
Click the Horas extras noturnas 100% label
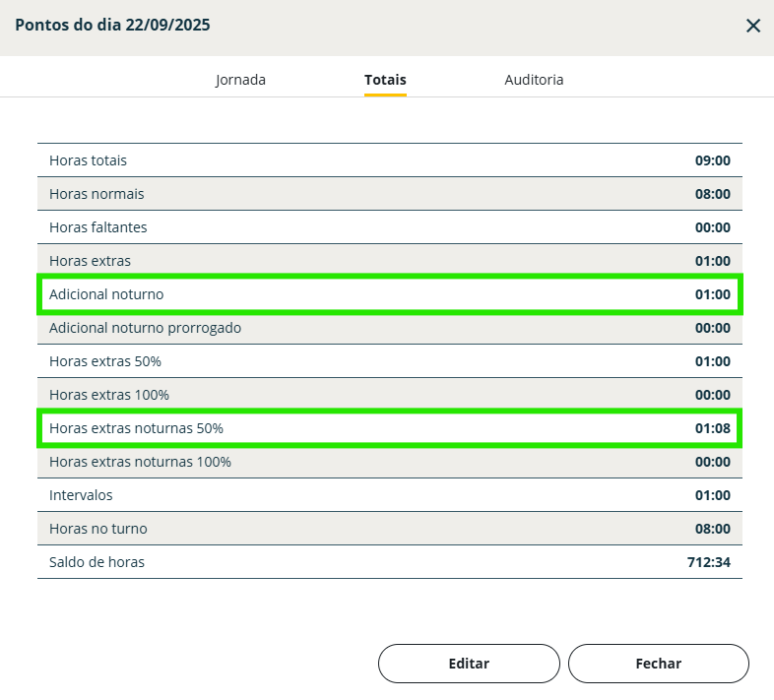pos(140,462)
